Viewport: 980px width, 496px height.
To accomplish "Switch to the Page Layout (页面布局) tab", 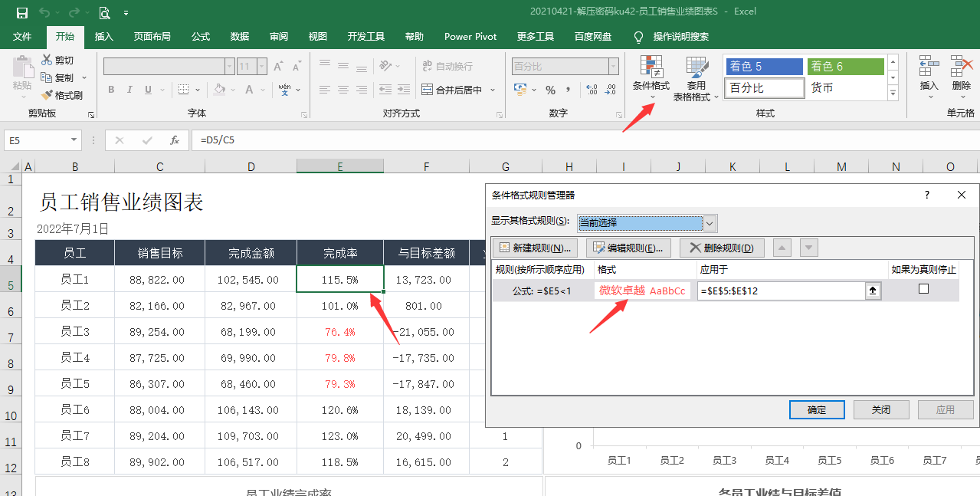I will coord(152,36).
